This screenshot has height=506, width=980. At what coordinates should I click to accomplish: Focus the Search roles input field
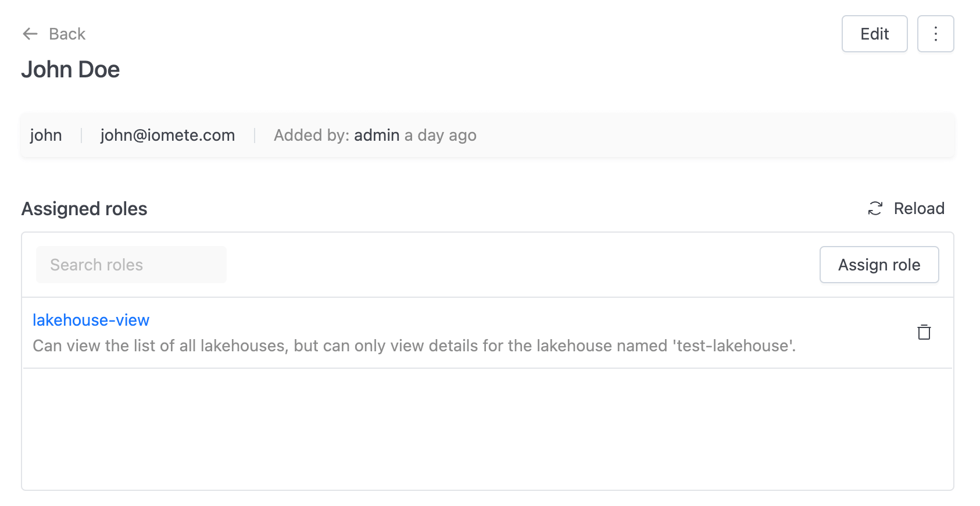tap(131, 265)
